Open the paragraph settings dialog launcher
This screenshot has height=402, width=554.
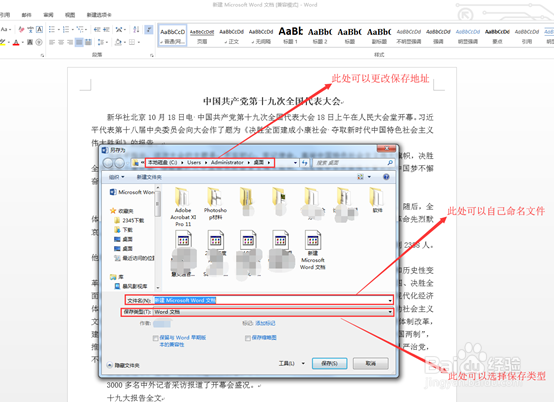coord(152,55)
